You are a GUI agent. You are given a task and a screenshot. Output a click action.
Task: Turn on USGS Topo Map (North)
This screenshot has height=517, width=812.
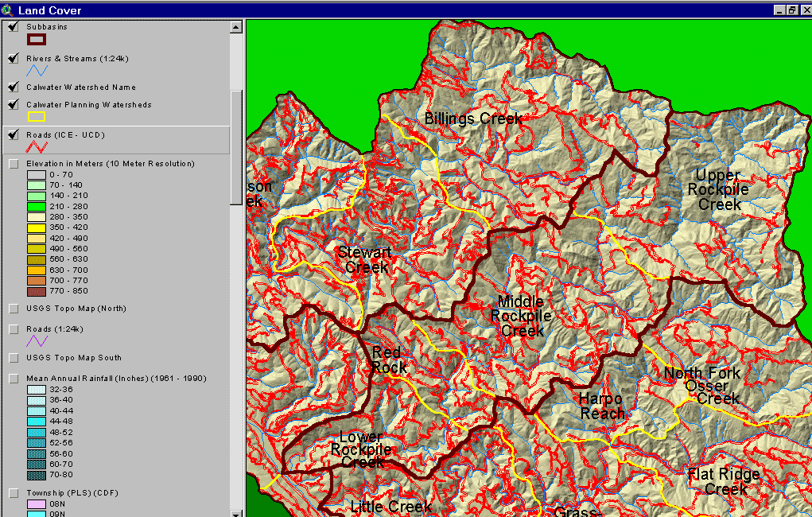click(14, 309)
